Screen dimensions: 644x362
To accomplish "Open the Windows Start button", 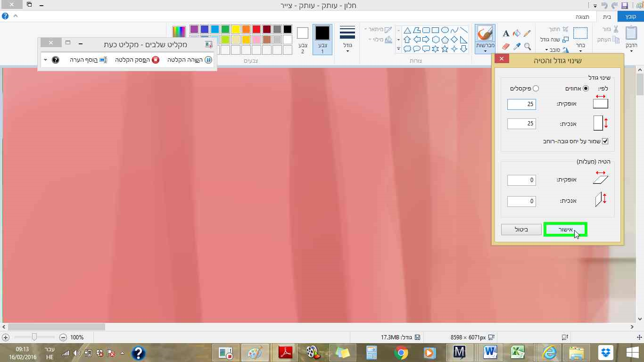I will pyautogui.click(x=633, y=352).
